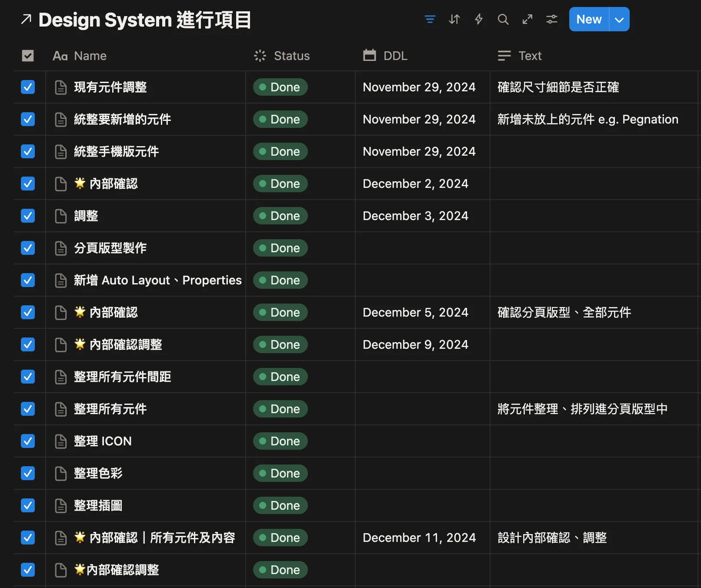This screenshot has width=701, height=588.
Task: Click page icon of 現有元件調整 row
Action: [x=61, y=87]
